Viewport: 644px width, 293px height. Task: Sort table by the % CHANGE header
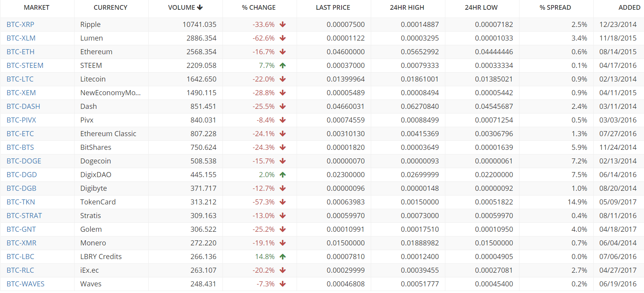point(259,7)
